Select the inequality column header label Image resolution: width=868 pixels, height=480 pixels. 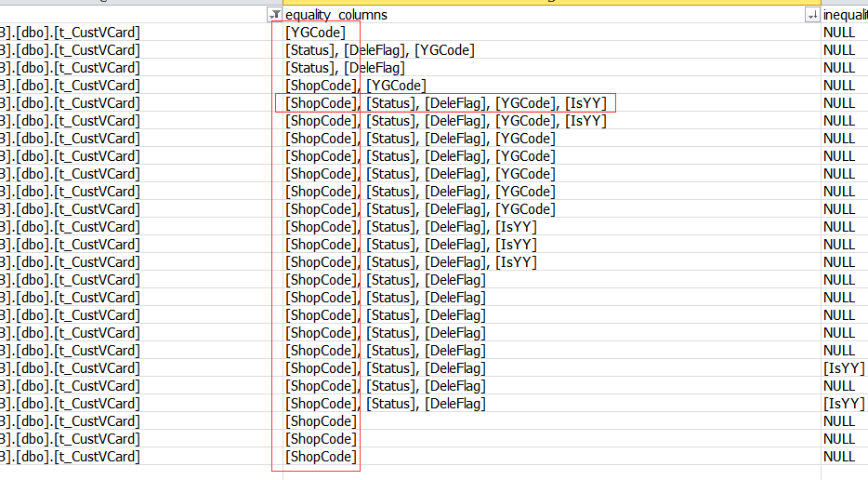pos(845,15)
